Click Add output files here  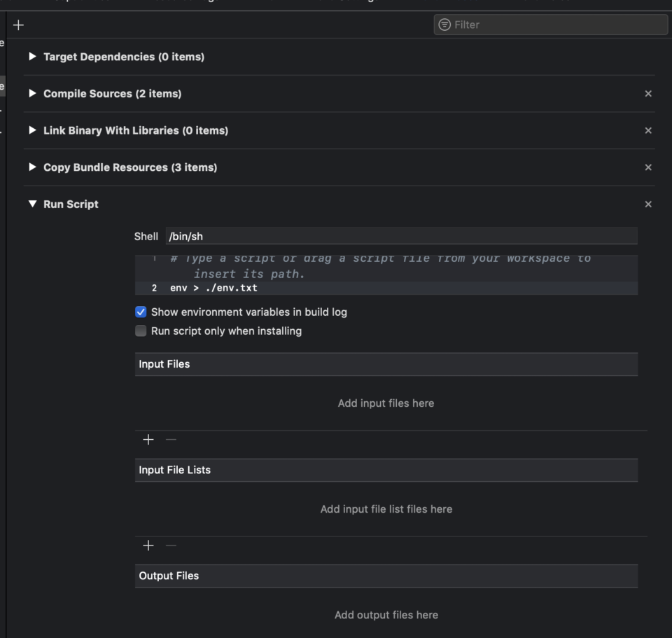(386, 614)
